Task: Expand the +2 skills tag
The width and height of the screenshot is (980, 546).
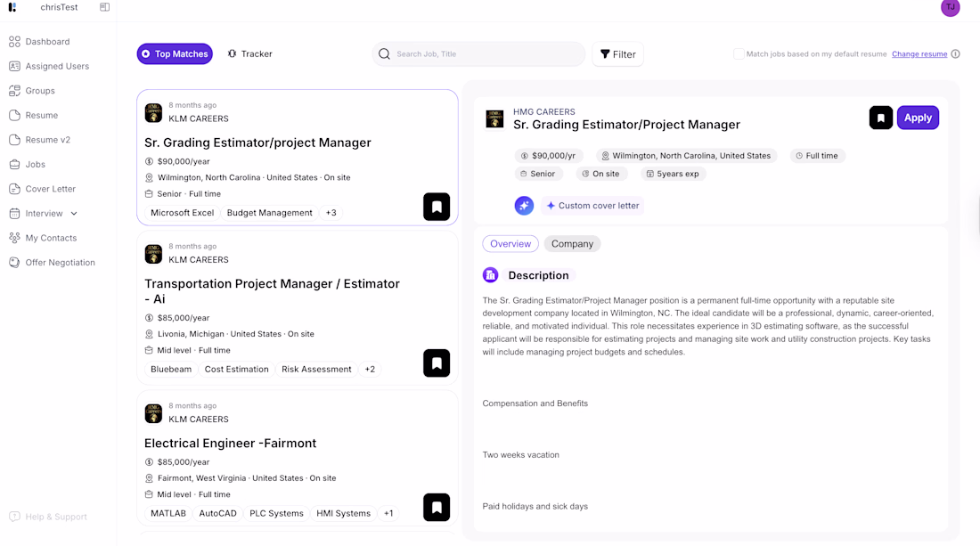Action: [x=370, y=370]
